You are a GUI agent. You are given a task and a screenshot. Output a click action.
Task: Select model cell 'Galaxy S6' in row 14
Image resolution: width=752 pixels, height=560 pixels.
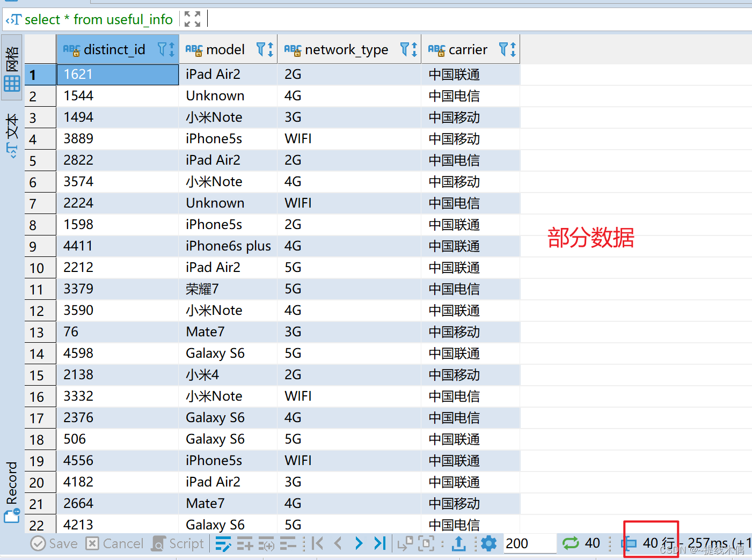[228, 353]
